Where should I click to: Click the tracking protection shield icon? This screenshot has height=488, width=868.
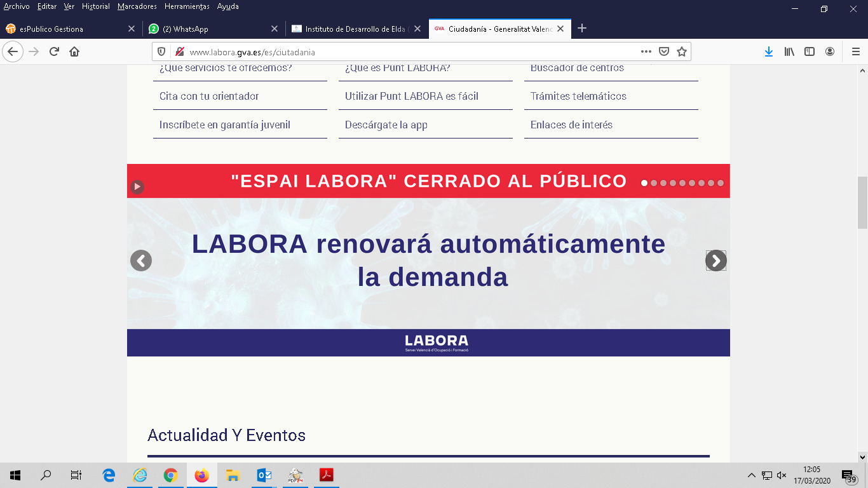(x=161, y=52)
